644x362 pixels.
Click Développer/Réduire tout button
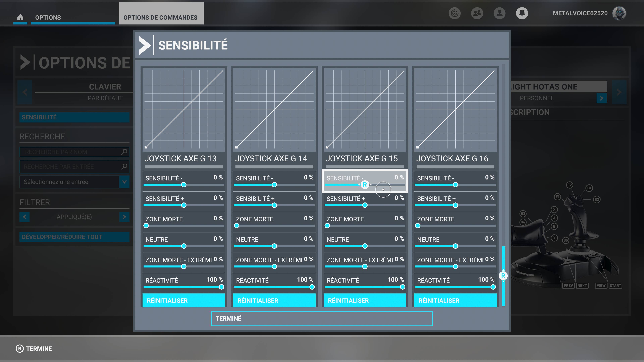point(74,237)
